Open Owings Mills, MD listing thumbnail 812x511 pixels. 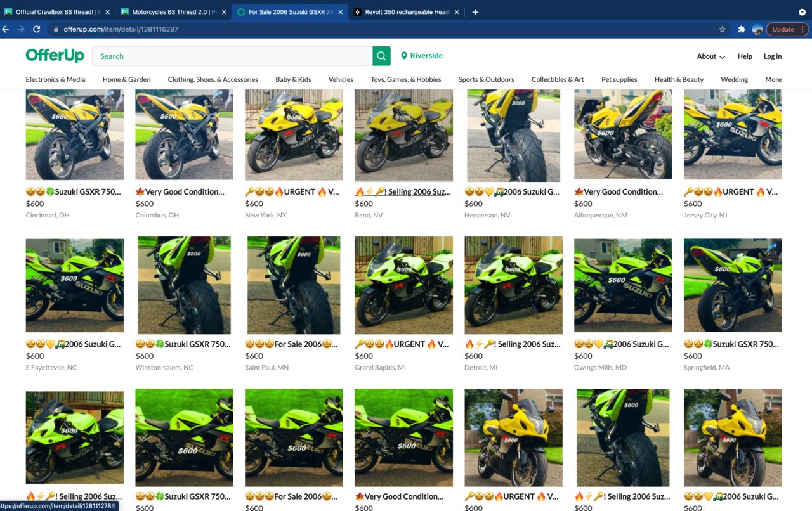click(x=623, y=286)
